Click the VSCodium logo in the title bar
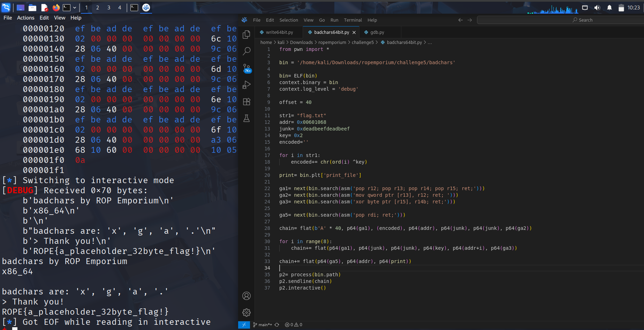 pyautogui.click(x=244, y=20)
